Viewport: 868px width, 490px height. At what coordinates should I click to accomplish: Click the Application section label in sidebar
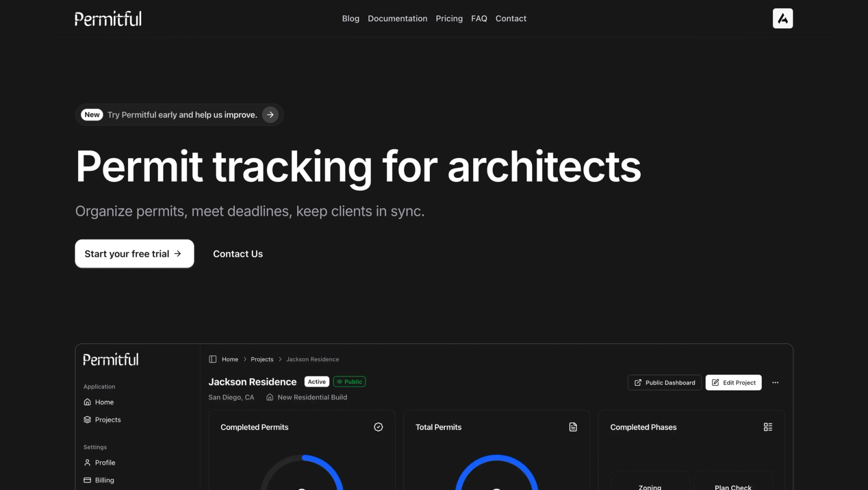tap(99, 386)
